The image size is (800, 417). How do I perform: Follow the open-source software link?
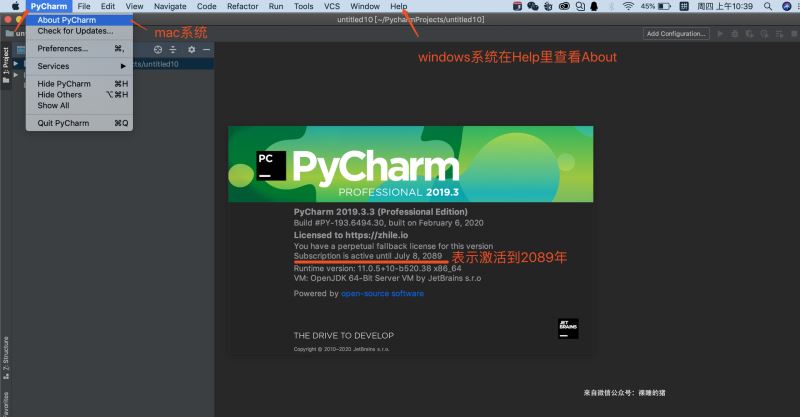tap(382, 293)
